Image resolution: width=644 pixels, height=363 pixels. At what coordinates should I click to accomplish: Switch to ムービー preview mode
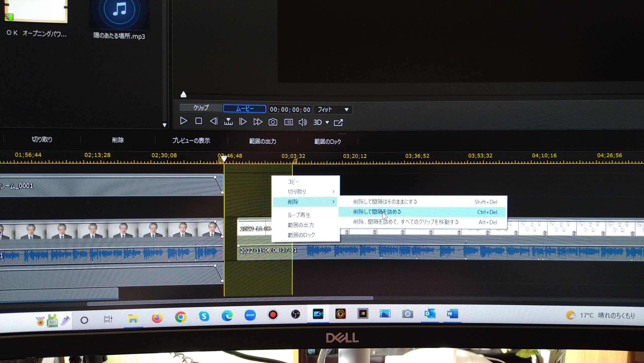[x=245, y=109]
